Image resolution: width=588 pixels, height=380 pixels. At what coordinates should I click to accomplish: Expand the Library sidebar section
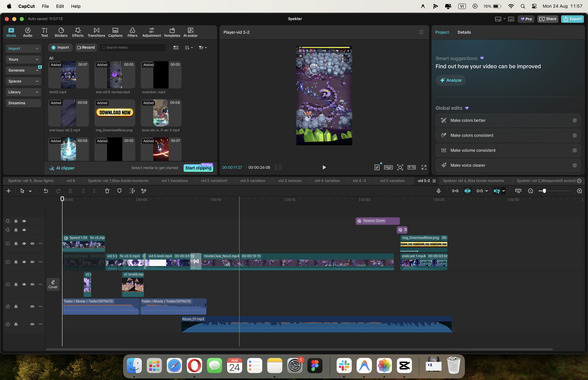23,92
